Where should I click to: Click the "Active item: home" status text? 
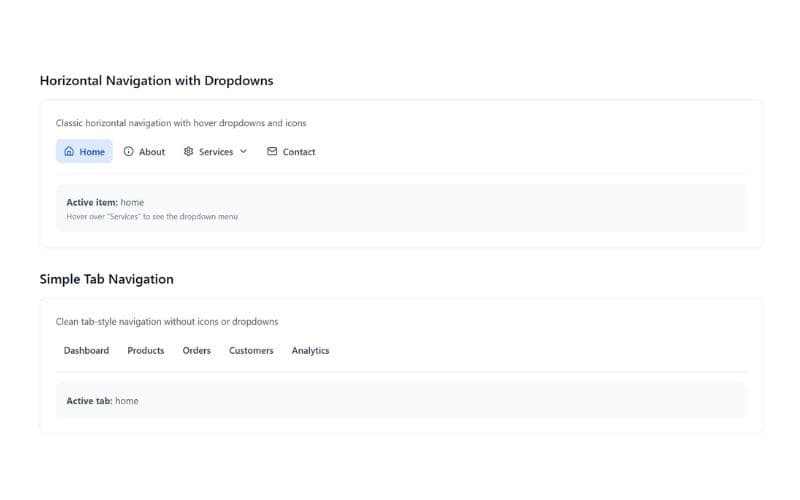pos(105,202)
